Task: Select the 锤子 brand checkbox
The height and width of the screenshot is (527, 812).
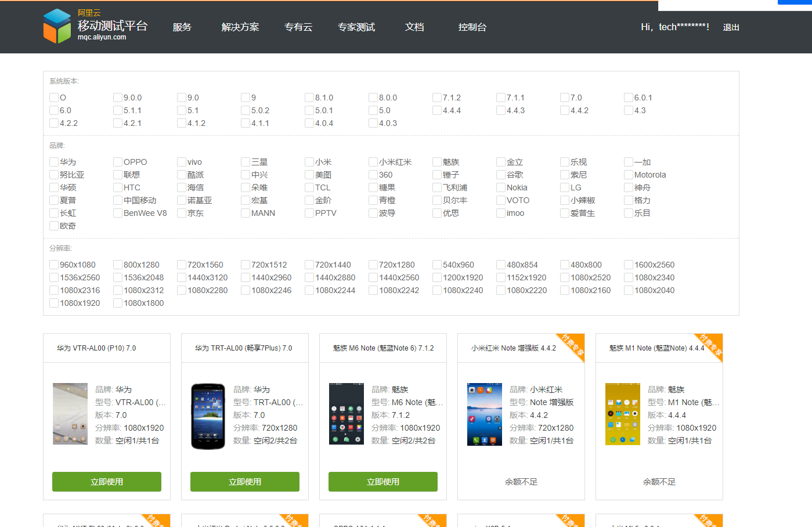Action: click(437, 175)
